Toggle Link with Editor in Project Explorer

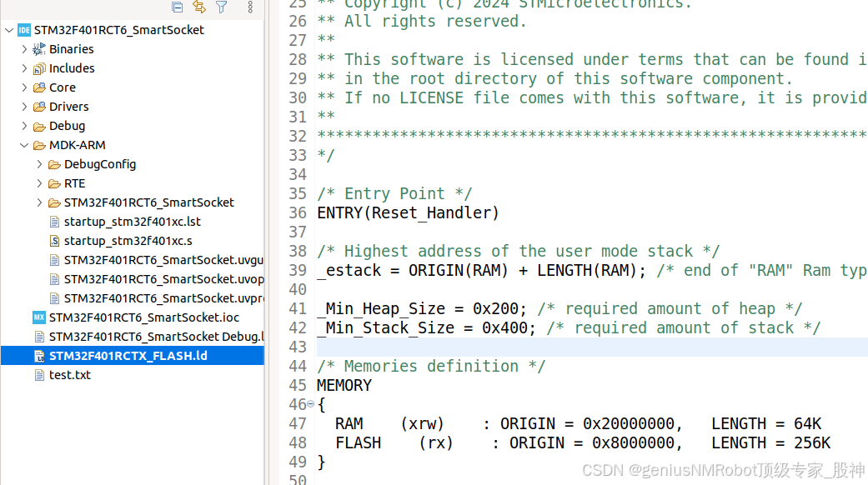200,7
